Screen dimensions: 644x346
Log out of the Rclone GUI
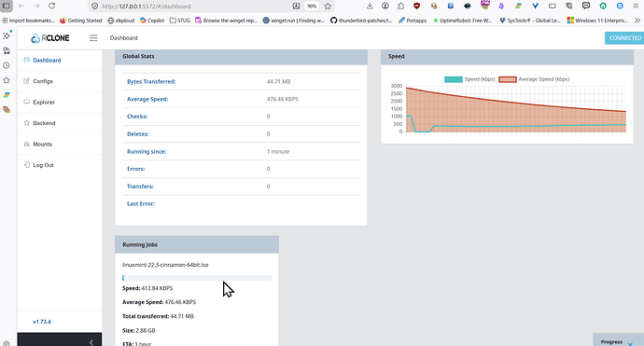pyautogui.click(x=60, y=165)
